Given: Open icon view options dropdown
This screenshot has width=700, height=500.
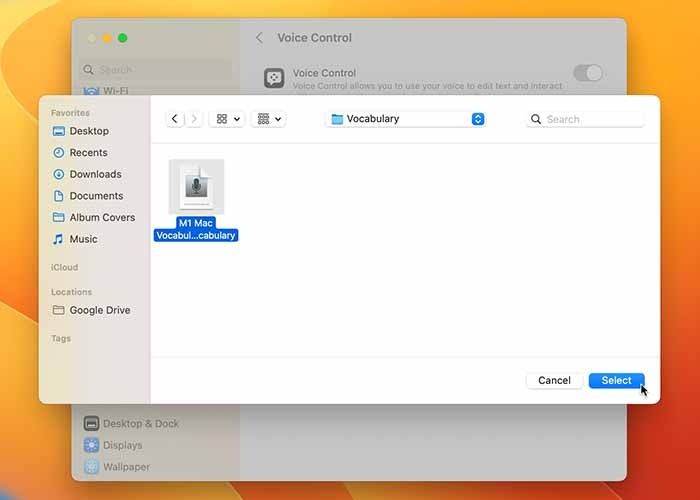Looking at the screenshot, I should click(227, 119).
